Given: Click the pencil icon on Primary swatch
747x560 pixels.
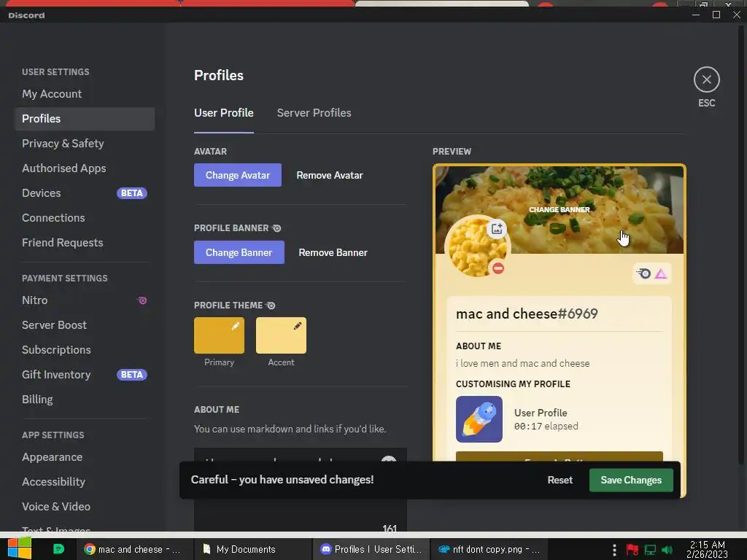Looking at the screenshot, I should [236, 326].
